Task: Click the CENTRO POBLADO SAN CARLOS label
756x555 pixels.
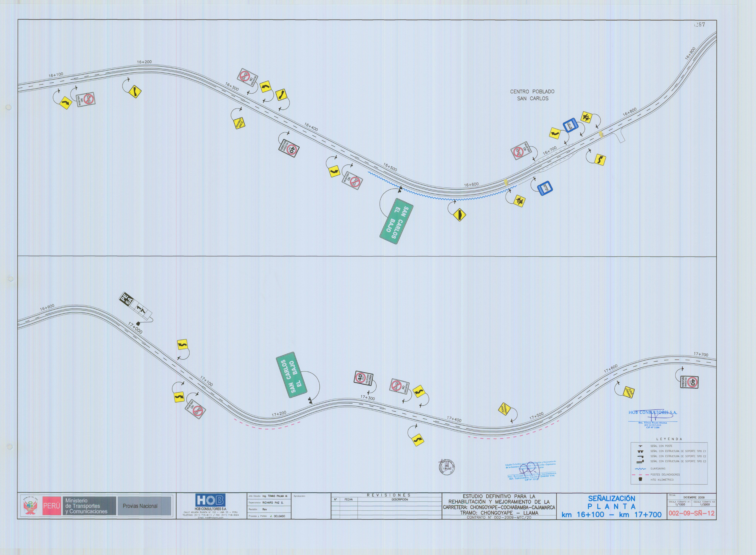Action: [x=532, y=95]
